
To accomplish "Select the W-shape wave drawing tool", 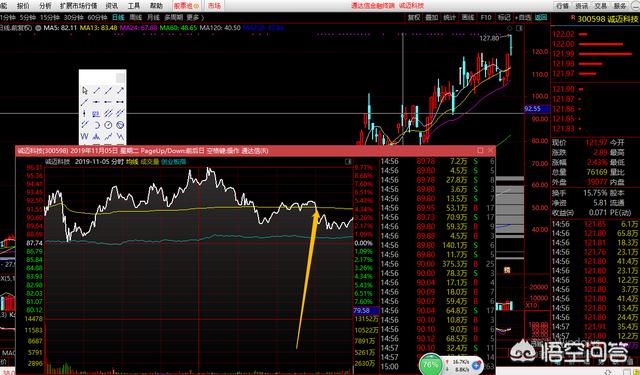I will (84, 136).
